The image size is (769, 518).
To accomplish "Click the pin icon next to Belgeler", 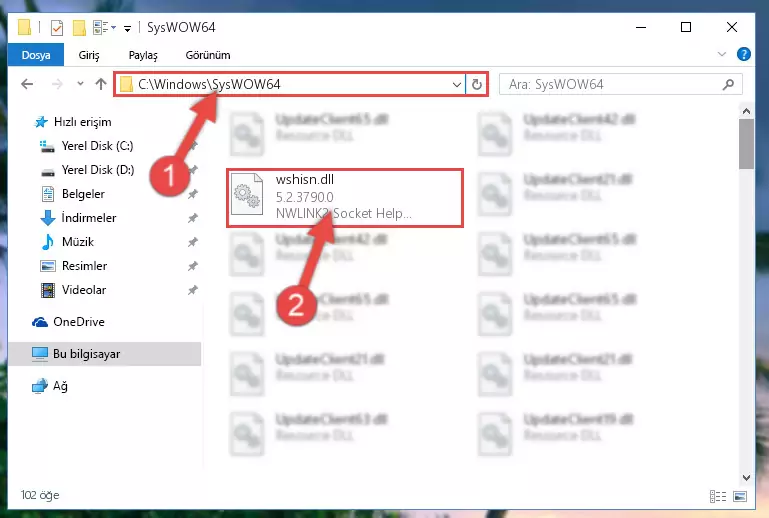I will tap(192, 194).
